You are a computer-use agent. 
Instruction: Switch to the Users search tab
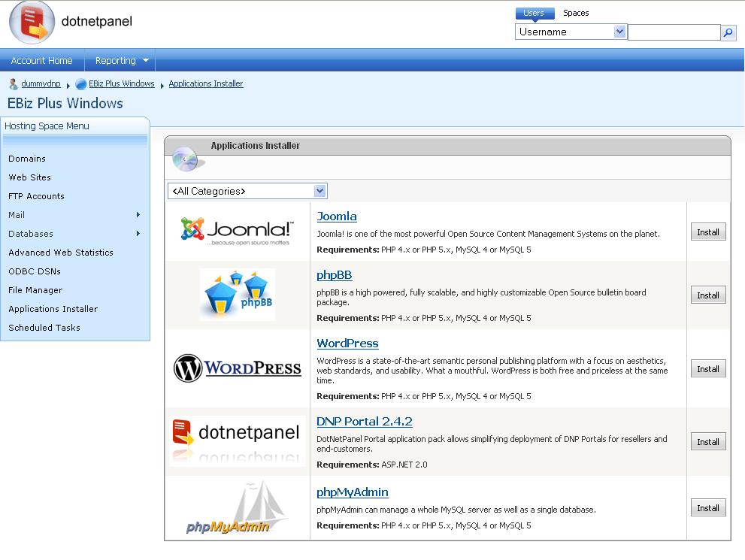(534, 14)
